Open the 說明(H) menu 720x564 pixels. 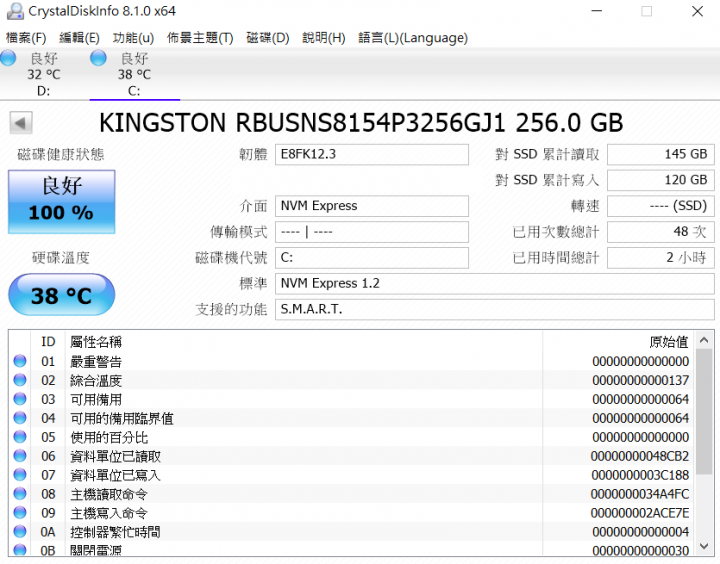pyautogui.click(x=324, y=38)
